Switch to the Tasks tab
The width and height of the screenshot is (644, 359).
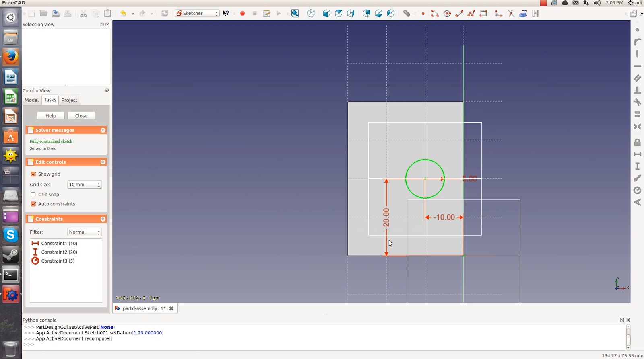(50, 100)
